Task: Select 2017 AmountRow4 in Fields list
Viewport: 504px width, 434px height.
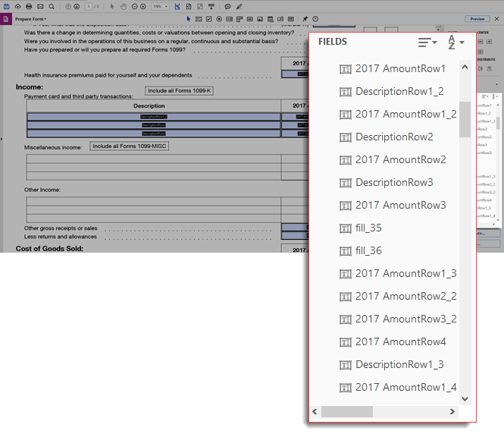Action: 393,342
